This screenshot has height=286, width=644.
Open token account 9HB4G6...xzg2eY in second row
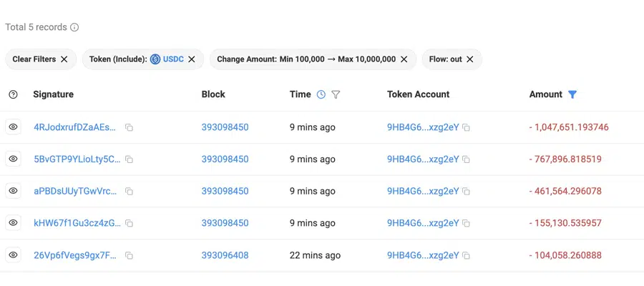coord(422,159)
